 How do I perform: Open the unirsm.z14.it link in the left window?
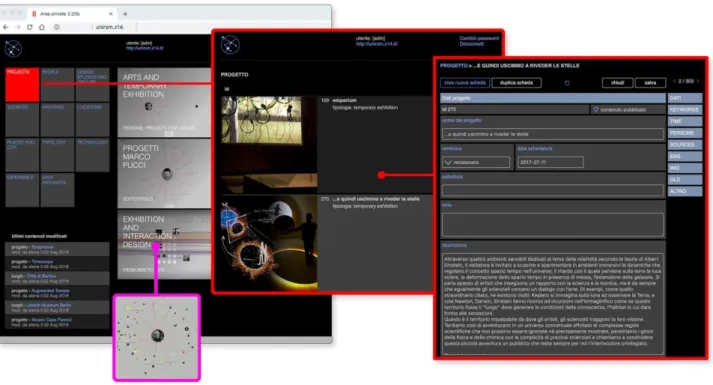pos(145,48)
